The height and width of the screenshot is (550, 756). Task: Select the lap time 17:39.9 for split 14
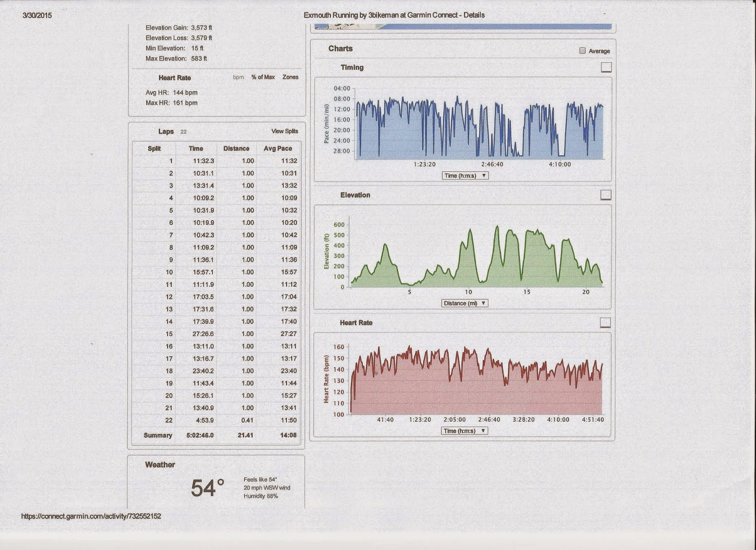[203, 321]
